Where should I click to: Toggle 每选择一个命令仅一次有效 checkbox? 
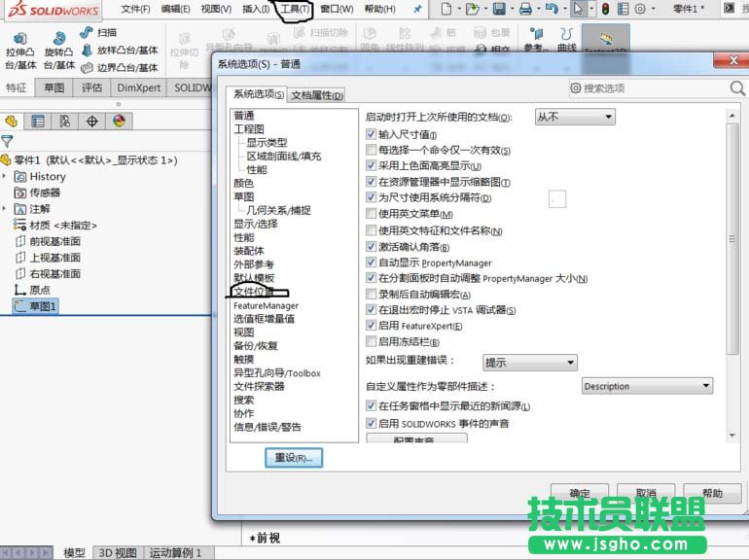click(x=371, y=150)
